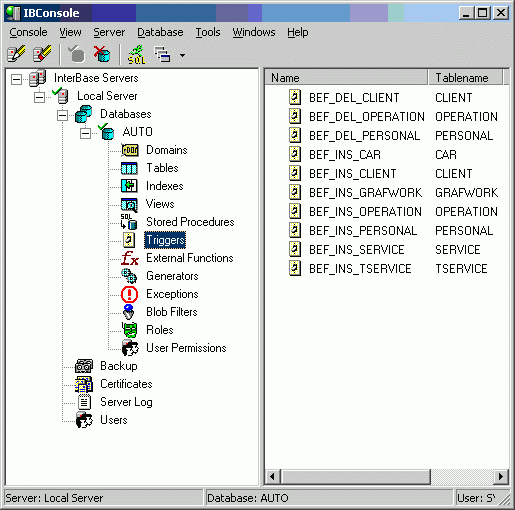Open the Console menu
This screenshot has height=510, width=515.
coord(28,32)
